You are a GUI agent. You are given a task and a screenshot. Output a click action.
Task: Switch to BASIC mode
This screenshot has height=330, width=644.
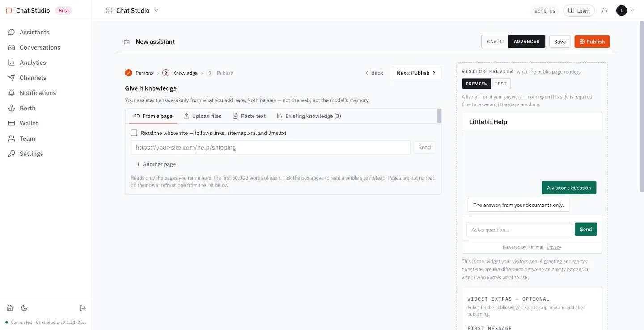tap(495, 42)
